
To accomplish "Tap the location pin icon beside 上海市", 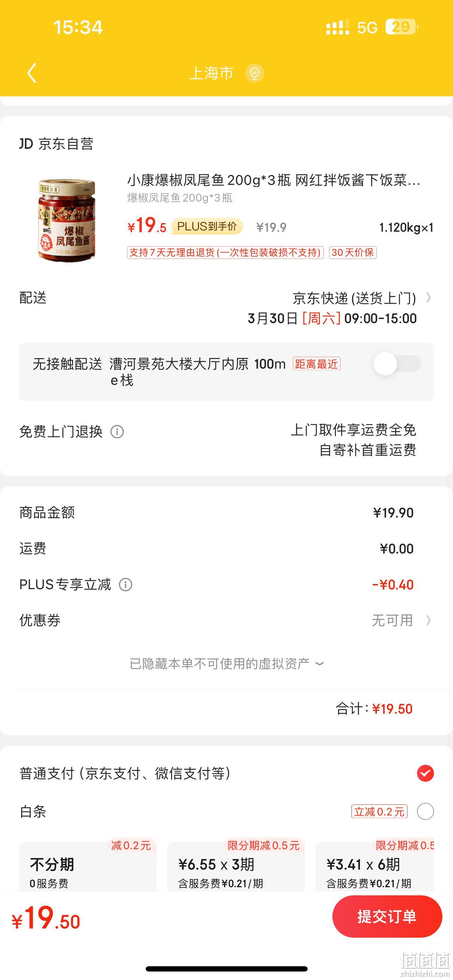I will 254,73.
